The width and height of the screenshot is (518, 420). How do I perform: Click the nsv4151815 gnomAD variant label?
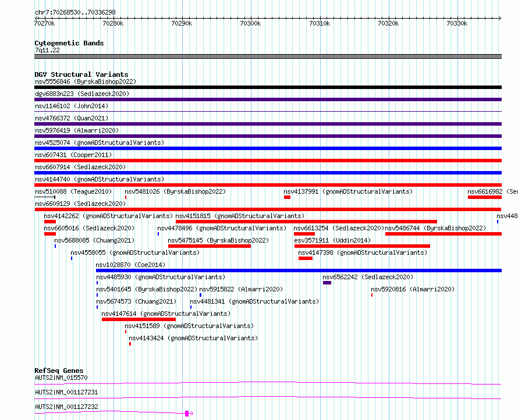point(240,216)
